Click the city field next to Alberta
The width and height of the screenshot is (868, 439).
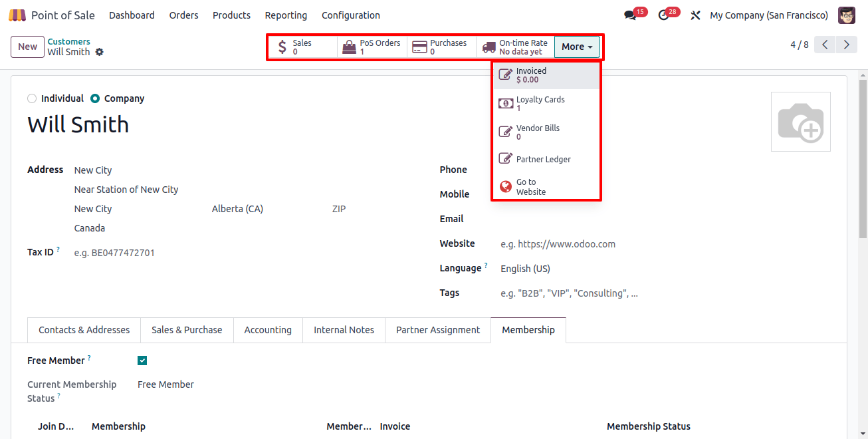139,209
